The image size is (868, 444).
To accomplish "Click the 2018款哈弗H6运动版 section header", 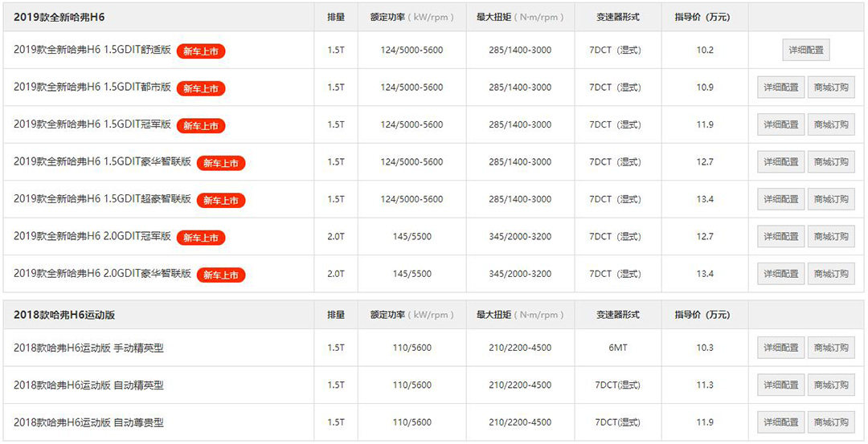I will tap(64, 315).
